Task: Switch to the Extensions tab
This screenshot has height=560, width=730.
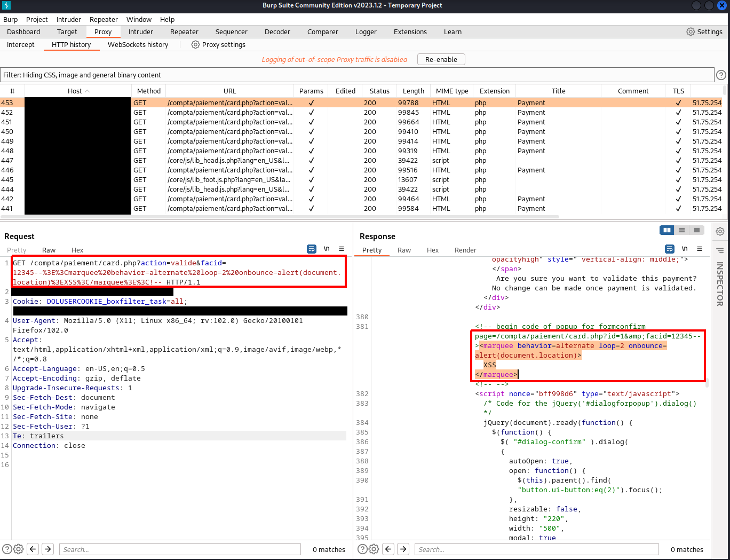Action: tap(410, 31)
